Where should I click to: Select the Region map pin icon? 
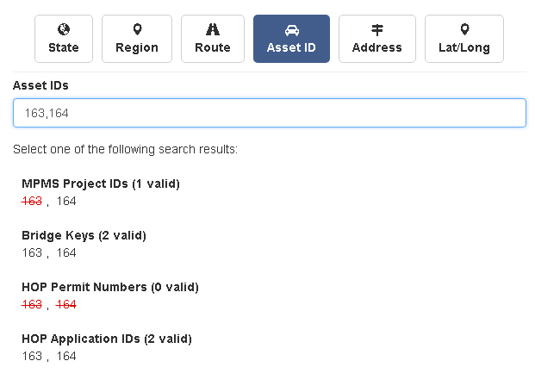click(x=137, y=30)
